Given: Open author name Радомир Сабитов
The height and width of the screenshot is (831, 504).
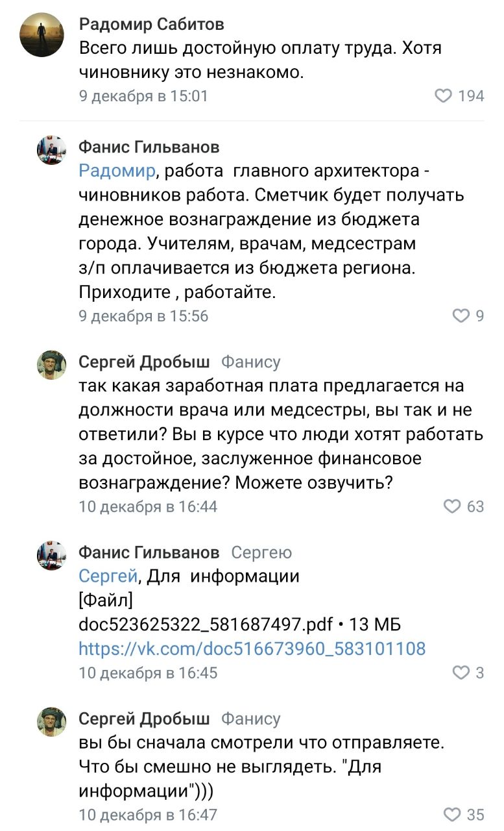Looking at the screenshot, I should coord(152,25).
